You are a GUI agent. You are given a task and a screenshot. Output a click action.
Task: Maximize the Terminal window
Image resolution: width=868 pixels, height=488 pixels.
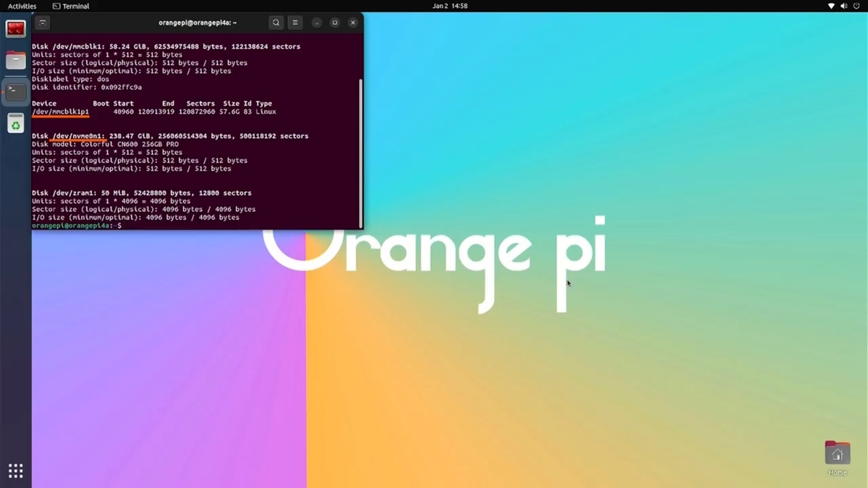click(335, 22)
